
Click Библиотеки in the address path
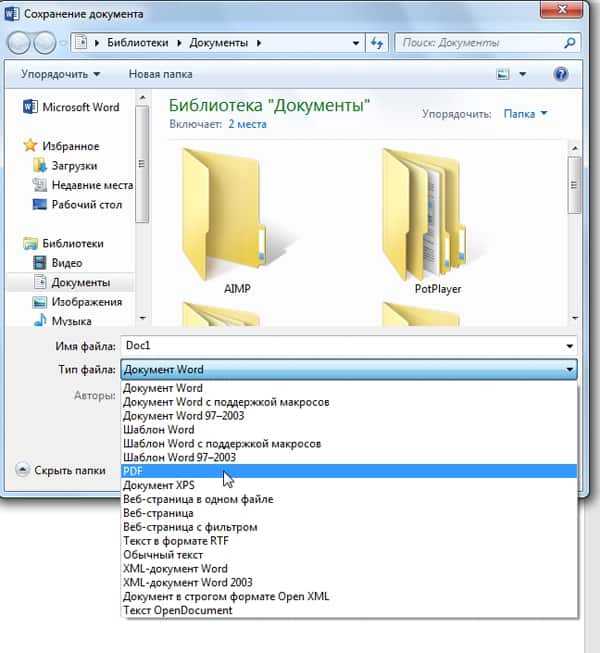138,43
